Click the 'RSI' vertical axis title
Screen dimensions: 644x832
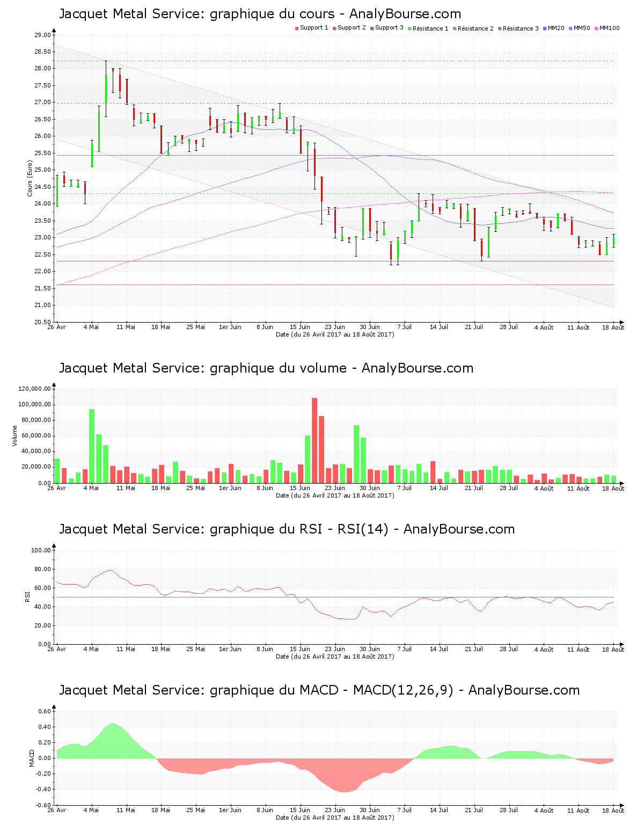[x=27, y=596]
